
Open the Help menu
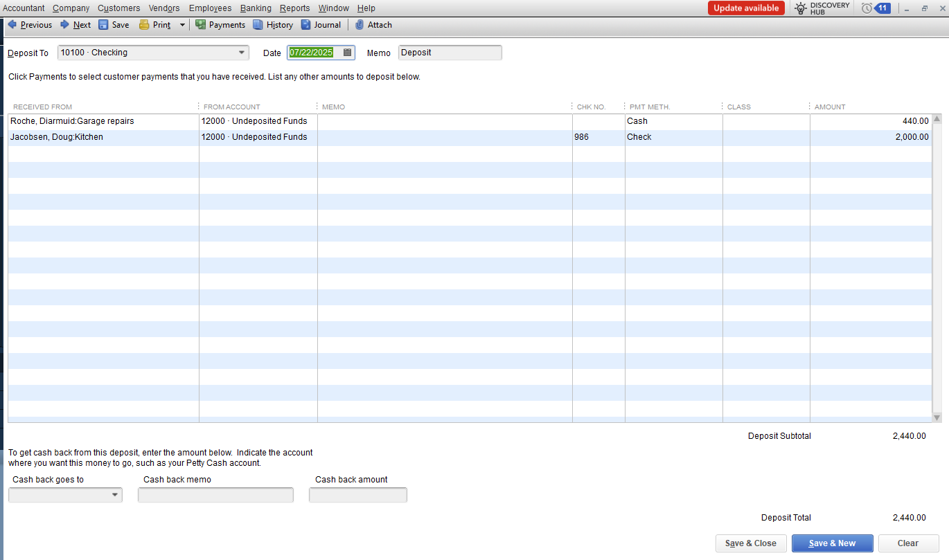pyautogui.click(x=366, y=8)
